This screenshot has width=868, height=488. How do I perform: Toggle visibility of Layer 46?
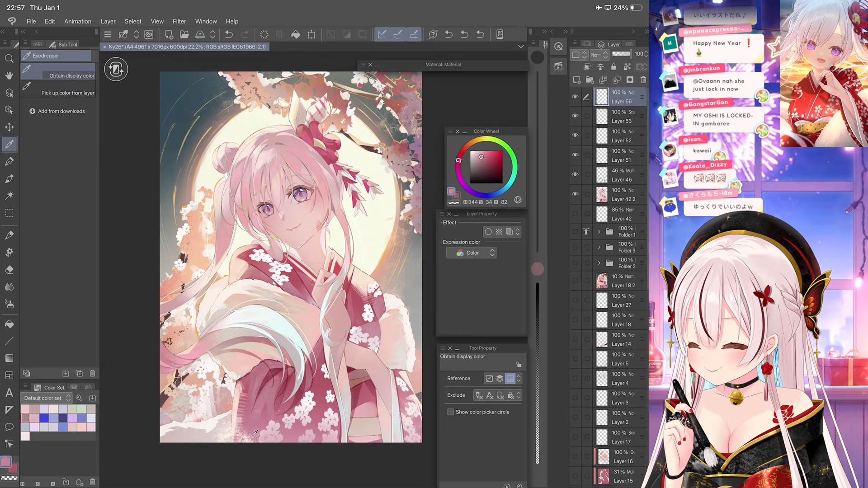click(x=575, y=174)
